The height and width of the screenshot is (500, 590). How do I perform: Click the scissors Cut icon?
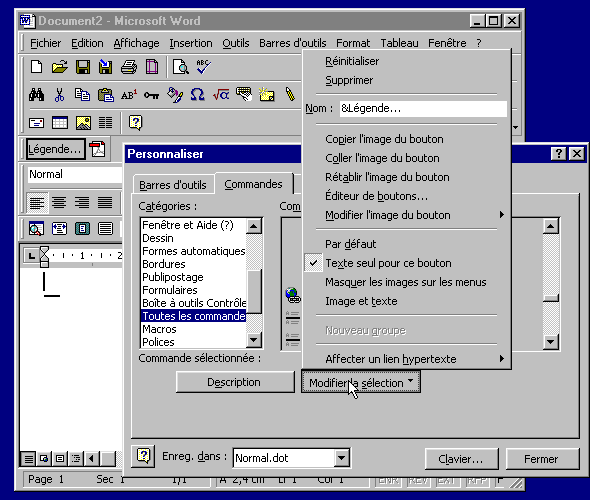(x=59, y=94)
